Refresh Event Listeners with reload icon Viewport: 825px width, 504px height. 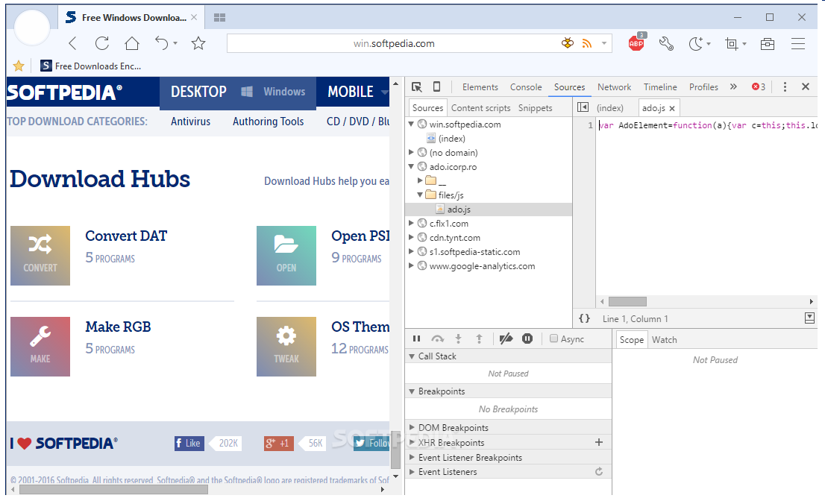coord(599,472)
